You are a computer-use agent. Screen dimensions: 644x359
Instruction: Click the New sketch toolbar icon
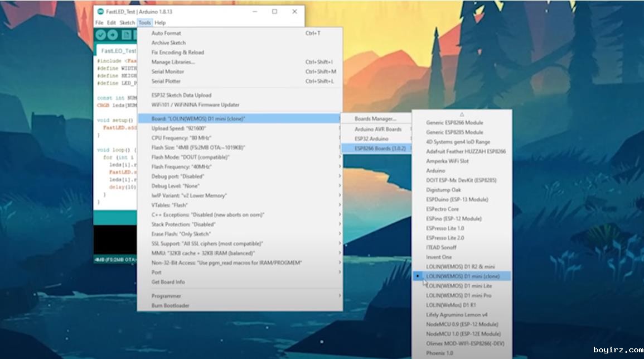pos(127,35)
